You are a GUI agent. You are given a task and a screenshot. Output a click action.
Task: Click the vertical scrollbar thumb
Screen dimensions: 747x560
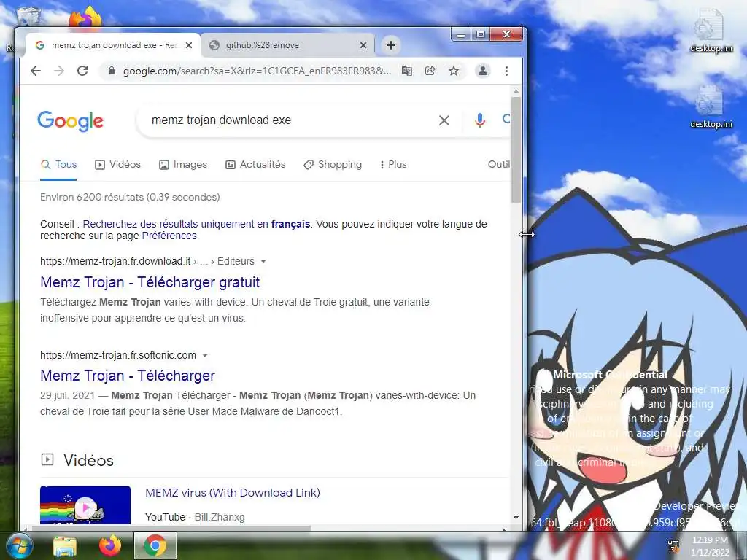[x=516, y=150]
